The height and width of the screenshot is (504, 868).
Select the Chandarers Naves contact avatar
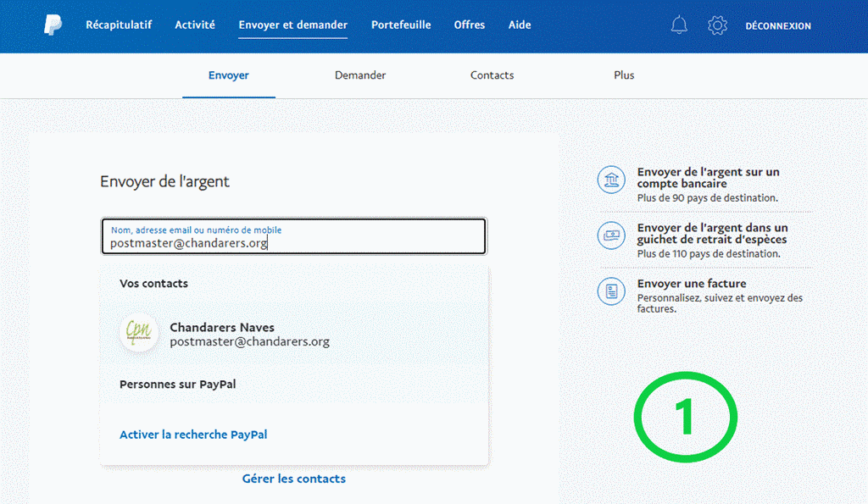tap(139, 334)
